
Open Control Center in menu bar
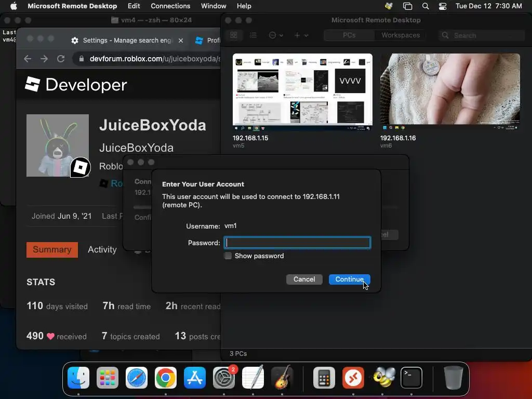click(443, 6)
